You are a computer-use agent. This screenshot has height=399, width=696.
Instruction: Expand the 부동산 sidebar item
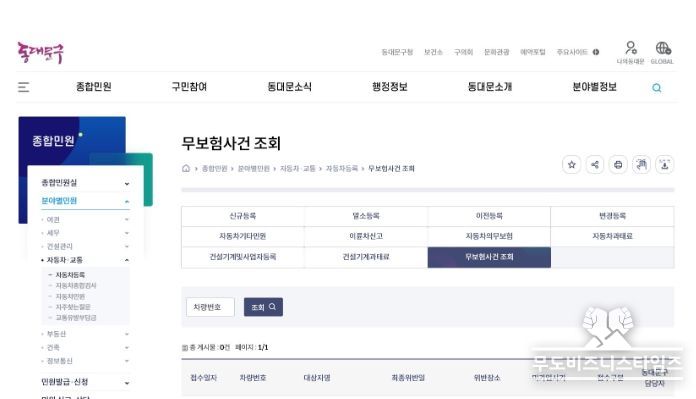tap(85, 334)
